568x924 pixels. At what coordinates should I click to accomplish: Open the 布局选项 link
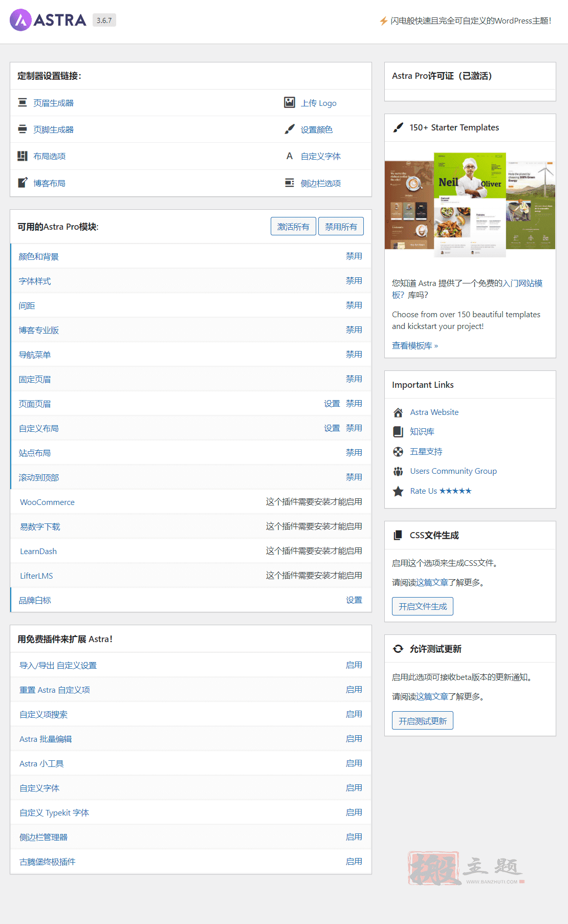tap(50, 156)
